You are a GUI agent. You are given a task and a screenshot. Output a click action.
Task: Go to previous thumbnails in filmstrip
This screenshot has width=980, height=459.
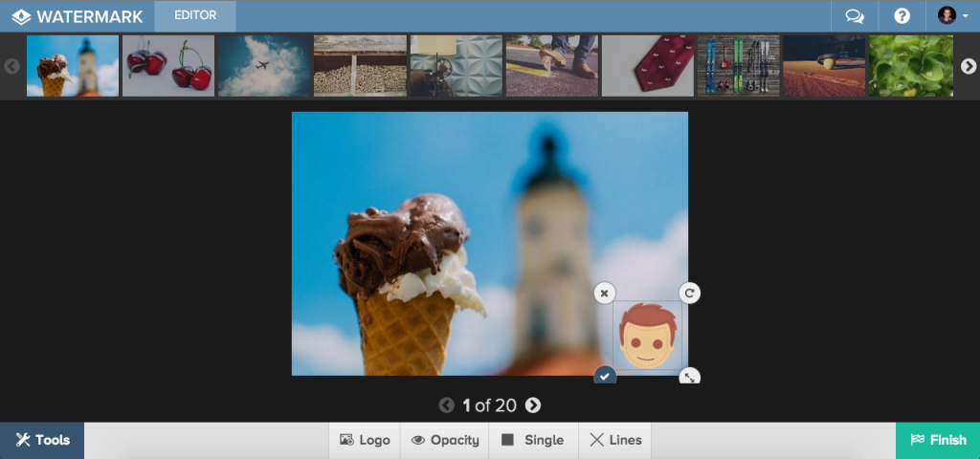coord(11,66)
